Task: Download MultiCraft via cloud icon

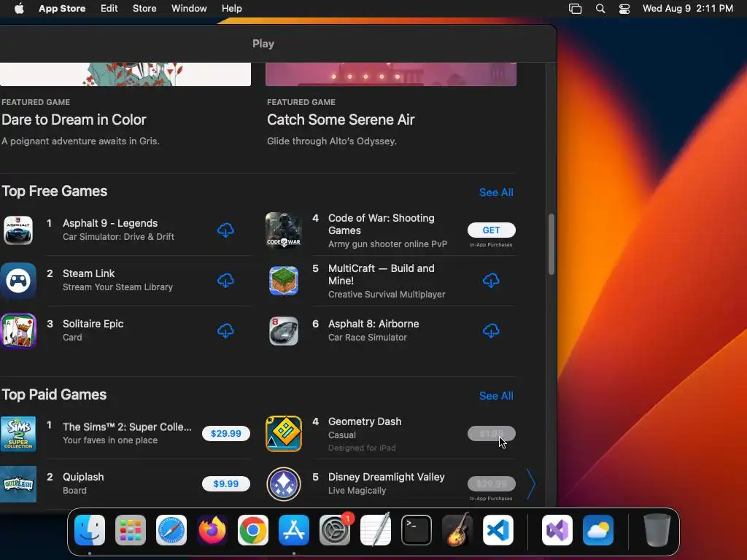Action: pos(491,281)
